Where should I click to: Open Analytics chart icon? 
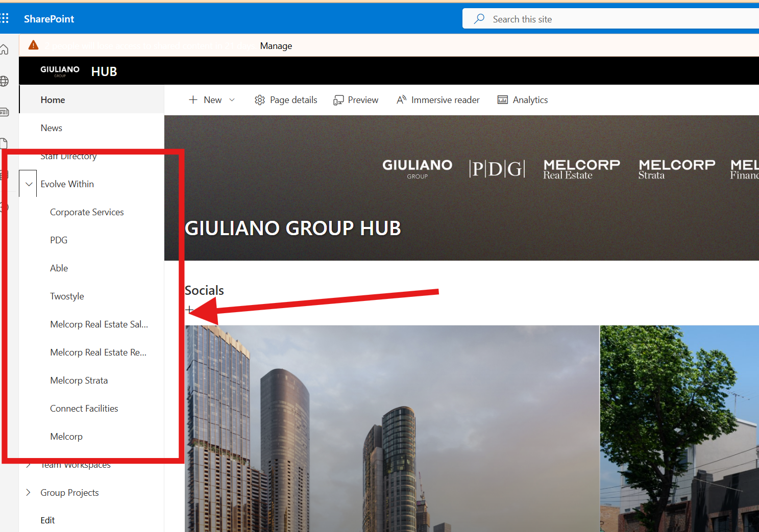(x=503, y=100)
